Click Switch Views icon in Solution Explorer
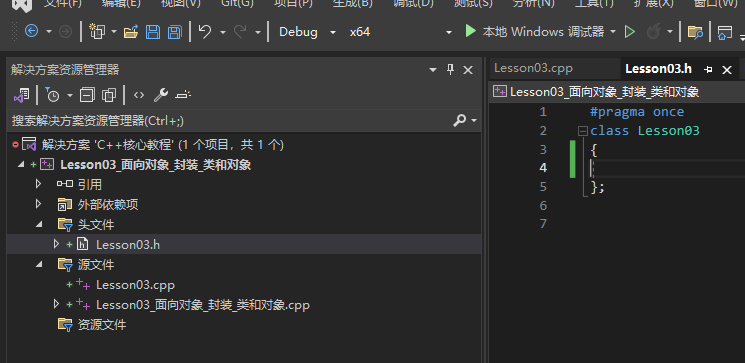The height and width of the screenshot is (363, 745). click(x=21, y=96)
